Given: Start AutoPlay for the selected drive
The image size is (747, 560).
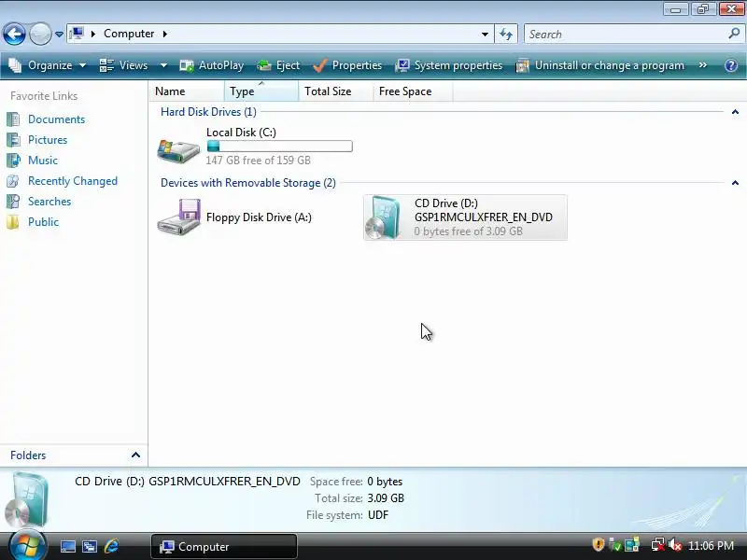Looking at the screenshot, I should (x=212, y=65).
